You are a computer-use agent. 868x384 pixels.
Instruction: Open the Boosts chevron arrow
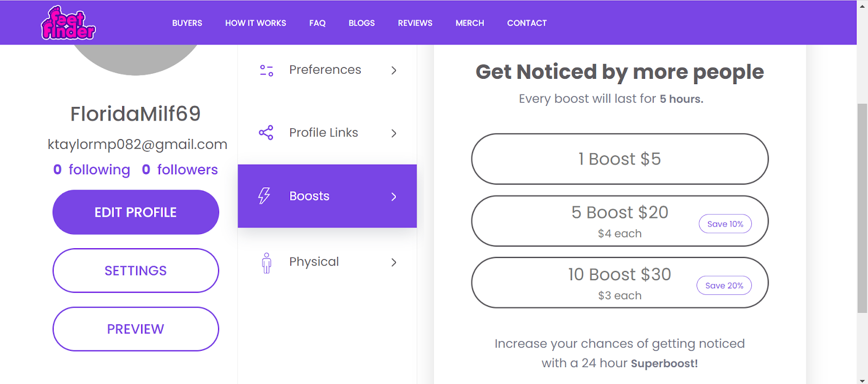(394, 196)
